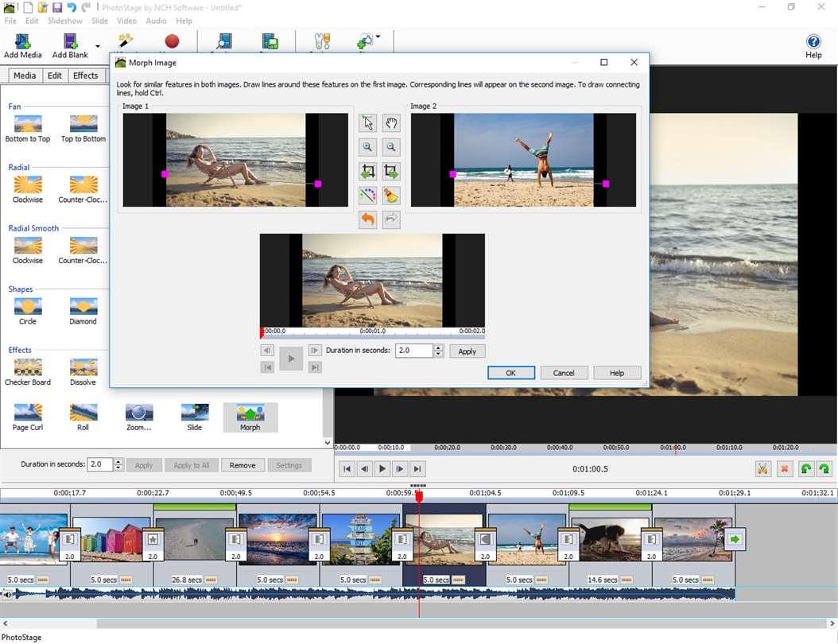Image resolution: width=838 pixels, height=644 pixels.
Task: Click the scissors split icon under preview
Action: pyautogui.click(x=762, y=469)
